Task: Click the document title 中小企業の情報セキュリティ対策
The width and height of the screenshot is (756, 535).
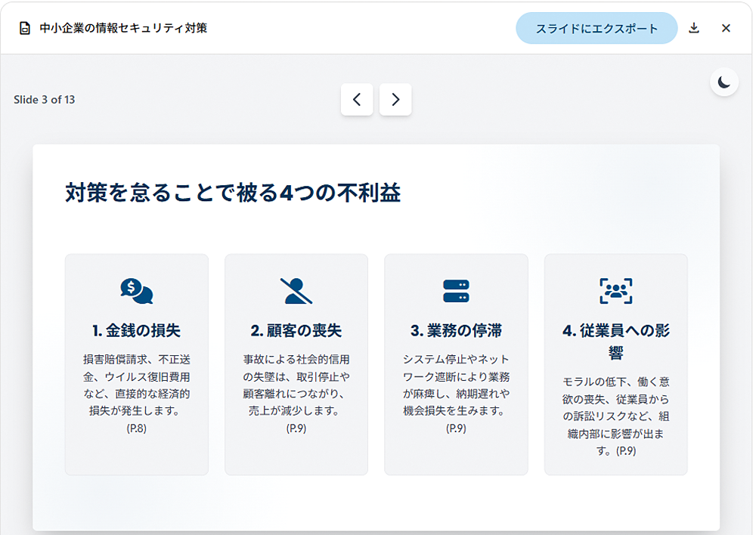Action: point(123,29)
